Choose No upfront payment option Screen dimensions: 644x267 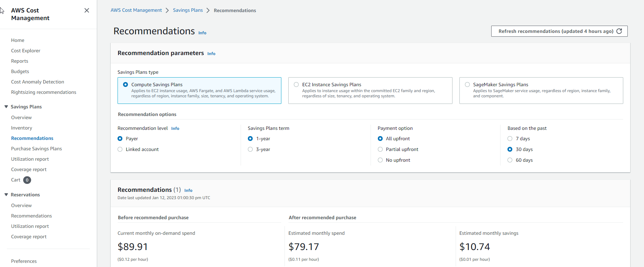(380, 160)
